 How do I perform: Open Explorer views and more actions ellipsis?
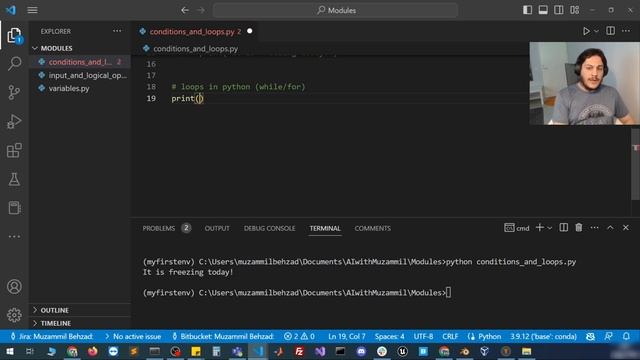[117, 31]
